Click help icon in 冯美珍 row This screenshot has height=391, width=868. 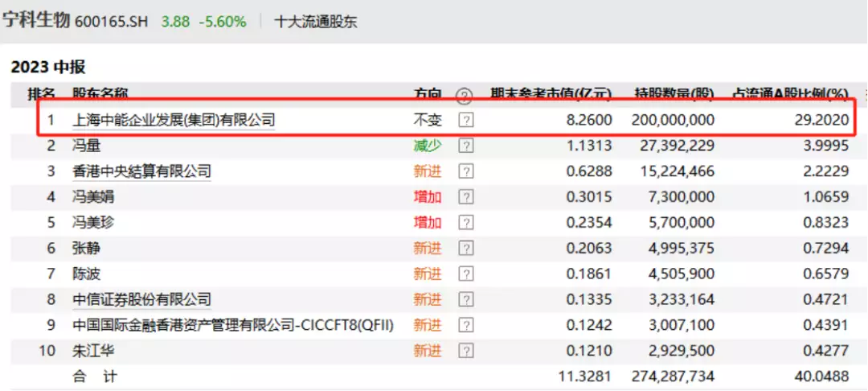466,223
